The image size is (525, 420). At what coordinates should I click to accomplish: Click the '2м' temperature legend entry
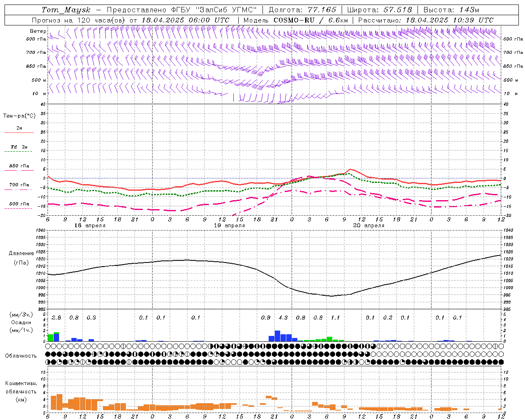[x=19, y=128]
